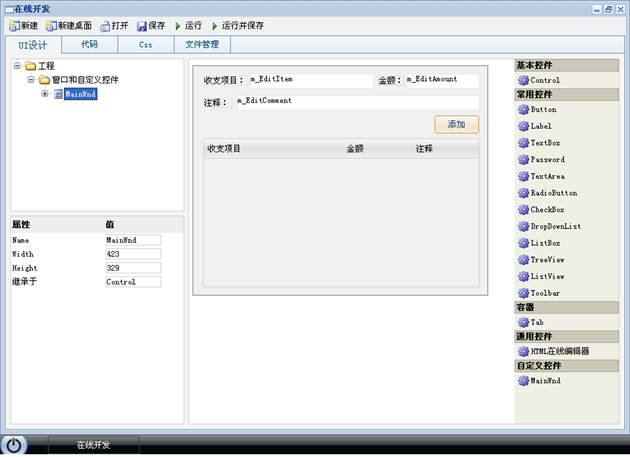Click the 自定义控件 section header
This screenshot has width=630, height=457.
click(x=567, y=366)
